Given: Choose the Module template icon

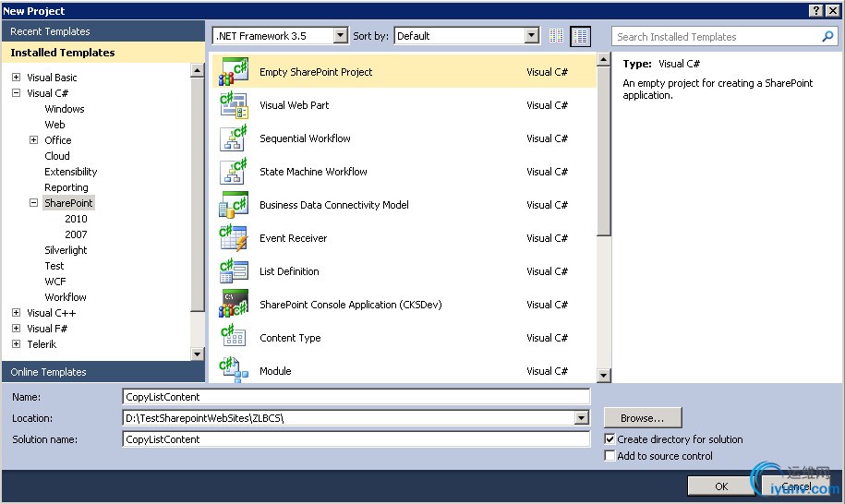Looking at the screenshot, I should [234, 370].
